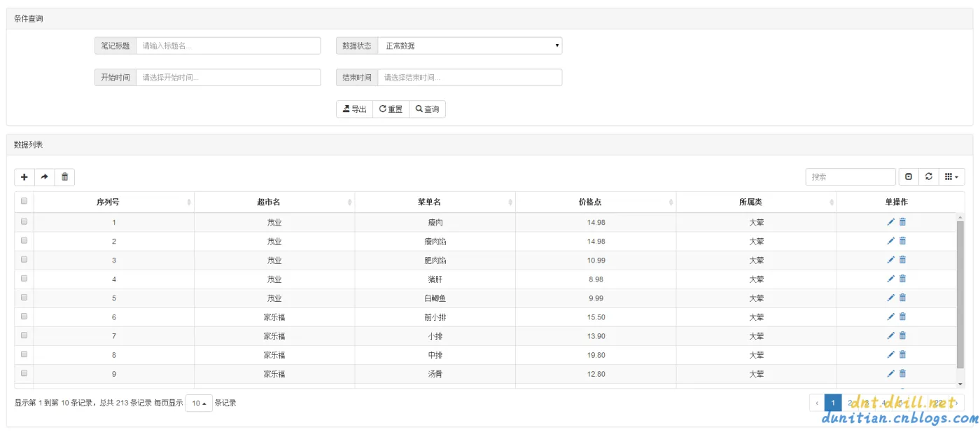Expand the columns grid dropdown
This screenshot has height=437, width=980.
(x=951, y=177)
